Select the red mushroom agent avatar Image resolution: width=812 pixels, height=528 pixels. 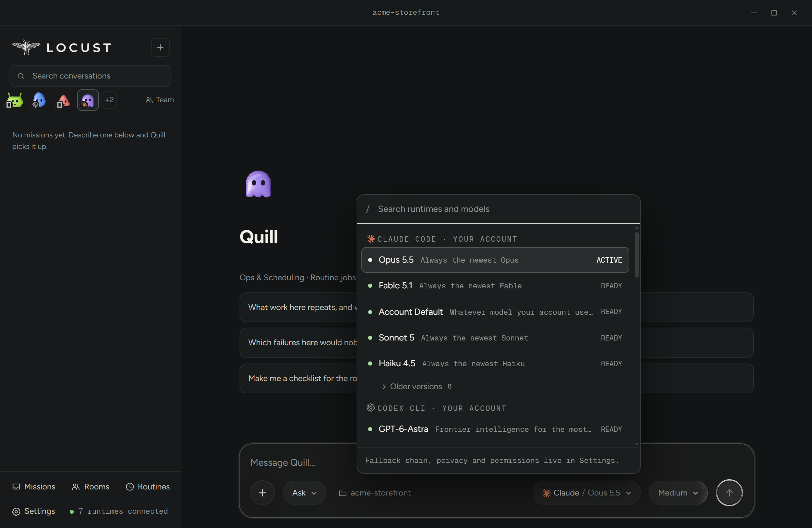[x=63, y=101]
